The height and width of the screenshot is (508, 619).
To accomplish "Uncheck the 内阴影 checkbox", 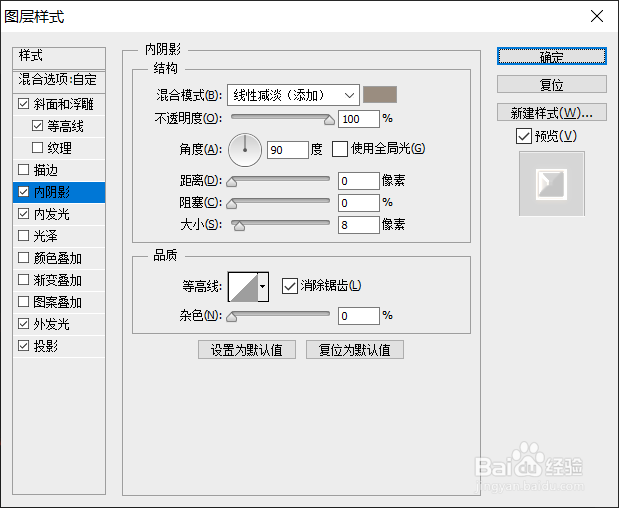I will (x=23, y=192).
